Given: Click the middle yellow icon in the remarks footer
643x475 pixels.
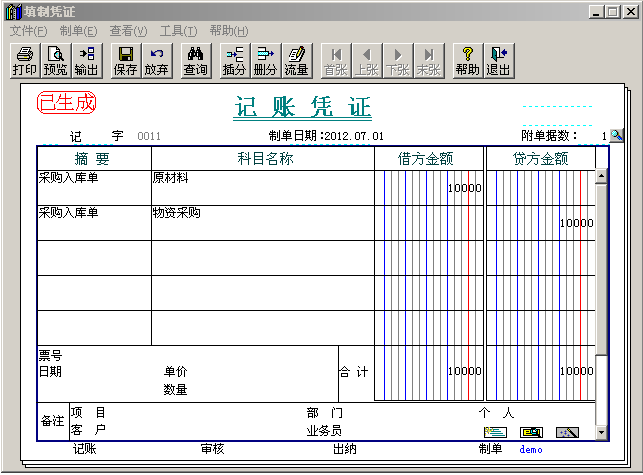Looking at the screenshot, I should [531, 432].
